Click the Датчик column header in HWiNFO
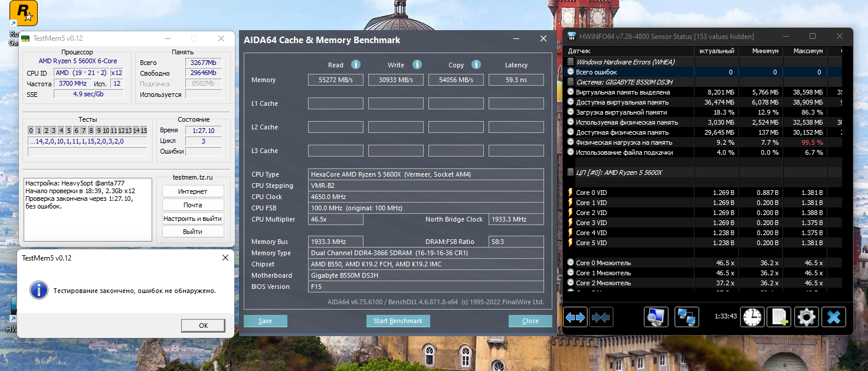 [630, 51]
